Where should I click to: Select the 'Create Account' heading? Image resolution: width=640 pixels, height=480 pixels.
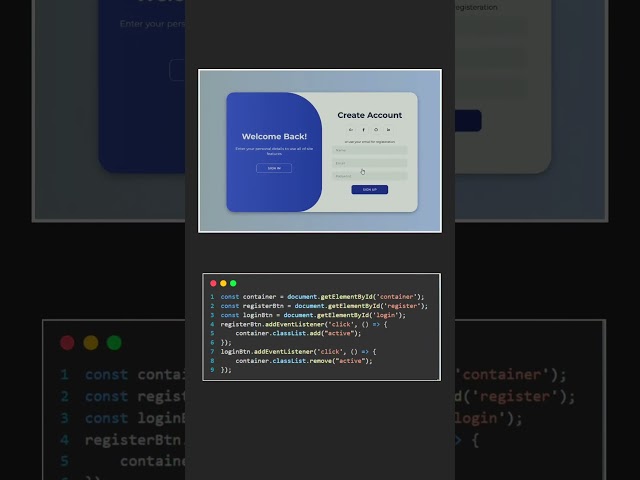(370, 115)
